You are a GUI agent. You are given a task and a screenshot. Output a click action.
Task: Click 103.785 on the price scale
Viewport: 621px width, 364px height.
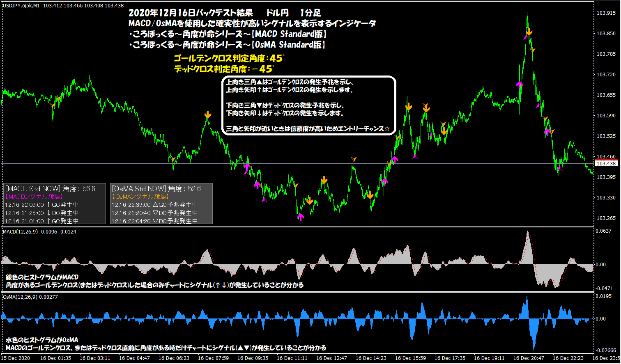pos(606,54)
